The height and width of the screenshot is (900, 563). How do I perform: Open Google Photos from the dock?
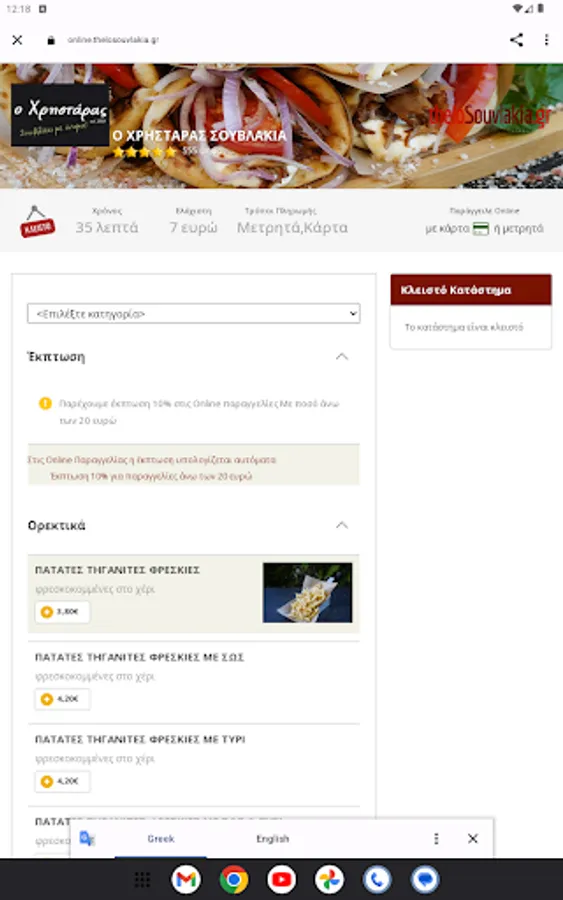tap(329, 879)
